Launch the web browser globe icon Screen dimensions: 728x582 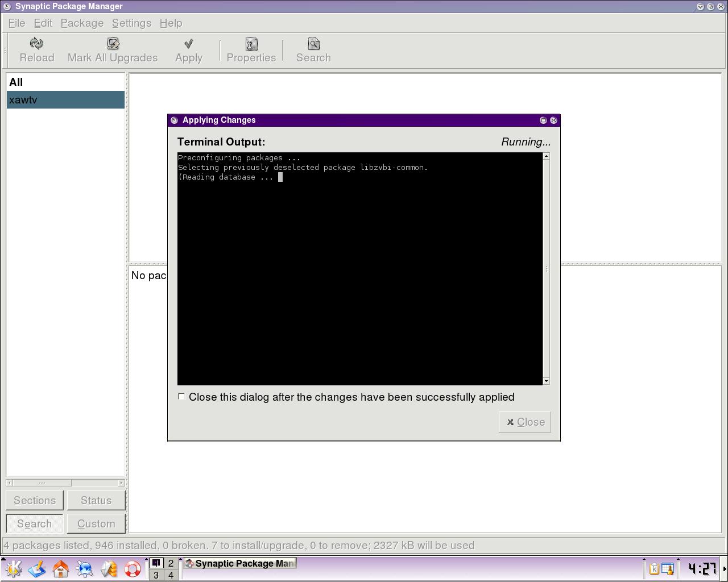(x=85, y=568)
